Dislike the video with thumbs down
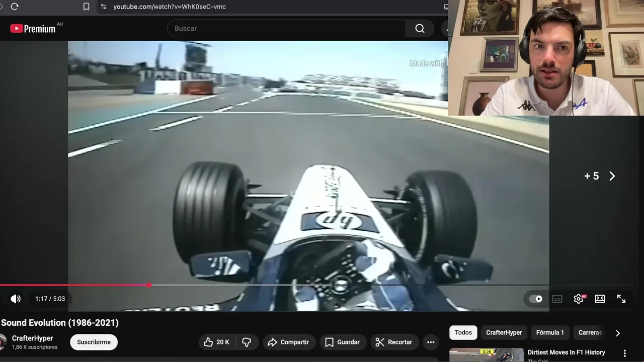The image size is (644, 362). pyautogui.click(x=247, y=342)
